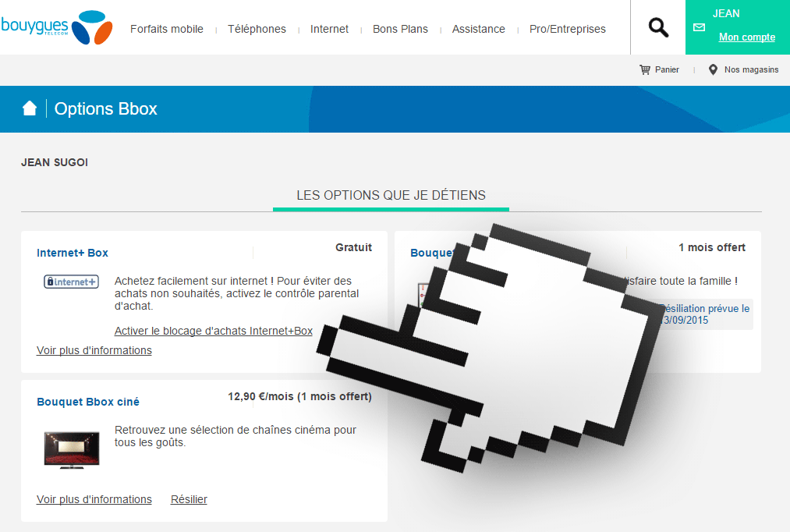790x532 pixels.
Task: Open the Internet menu
Action: tap(330, 29)
